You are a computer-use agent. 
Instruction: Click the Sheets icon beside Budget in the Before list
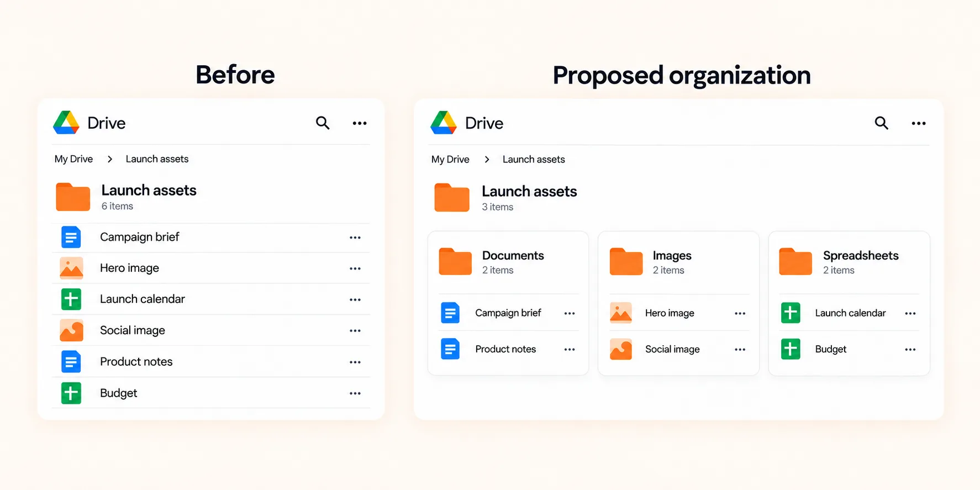point(71,393)
